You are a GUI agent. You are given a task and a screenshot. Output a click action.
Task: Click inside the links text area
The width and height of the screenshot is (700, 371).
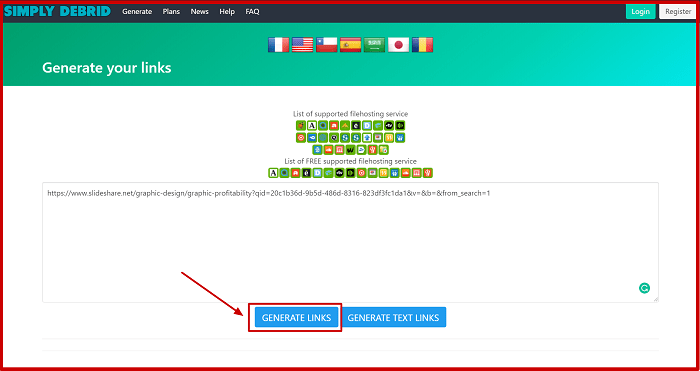point(350,242)
